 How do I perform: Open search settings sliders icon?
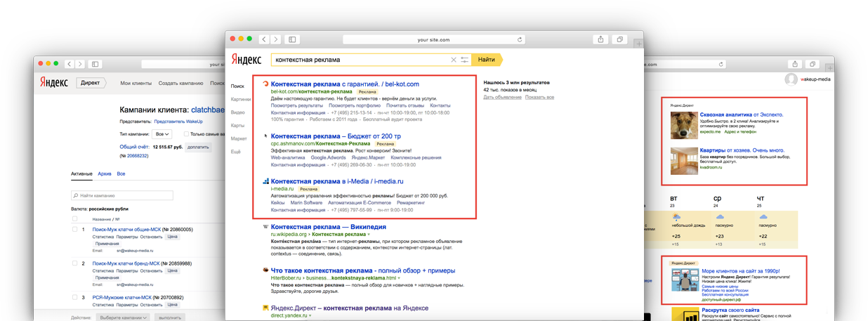(x=465, y=60)
